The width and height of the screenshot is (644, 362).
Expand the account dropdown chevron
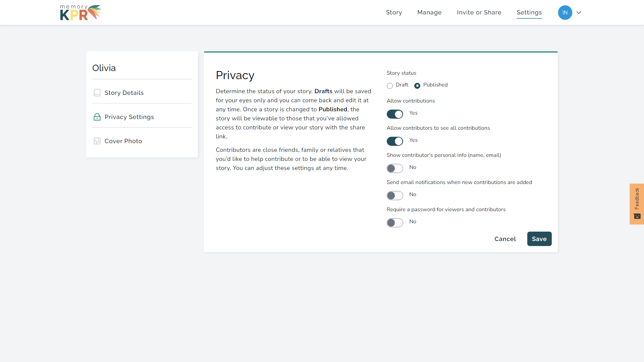click(x=579, y=12)
